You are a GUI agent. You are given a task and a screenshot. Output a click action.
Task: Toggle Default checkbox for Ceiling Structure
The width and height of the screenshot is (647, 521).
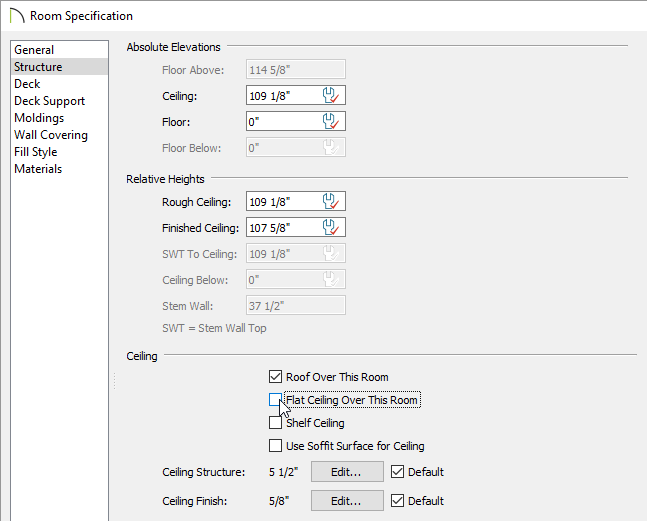tap(397, 471)
